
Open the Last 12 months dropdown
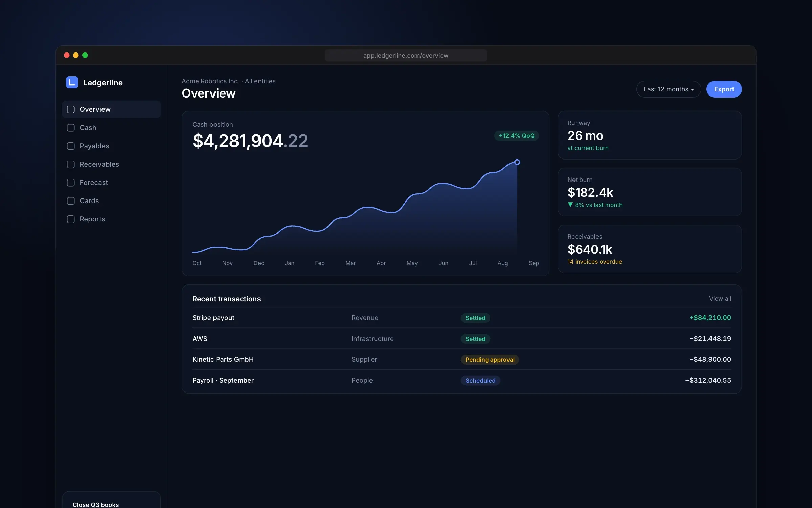pos(669,89)
